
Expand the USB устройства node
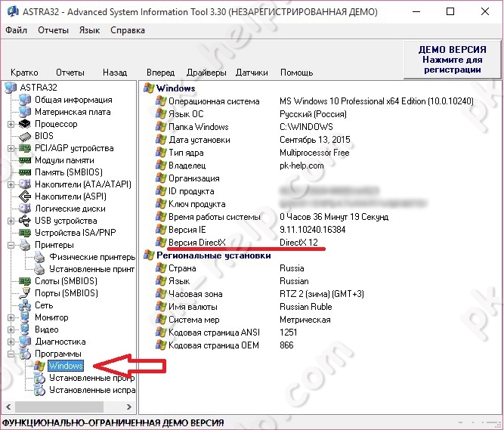coord(11,221)
